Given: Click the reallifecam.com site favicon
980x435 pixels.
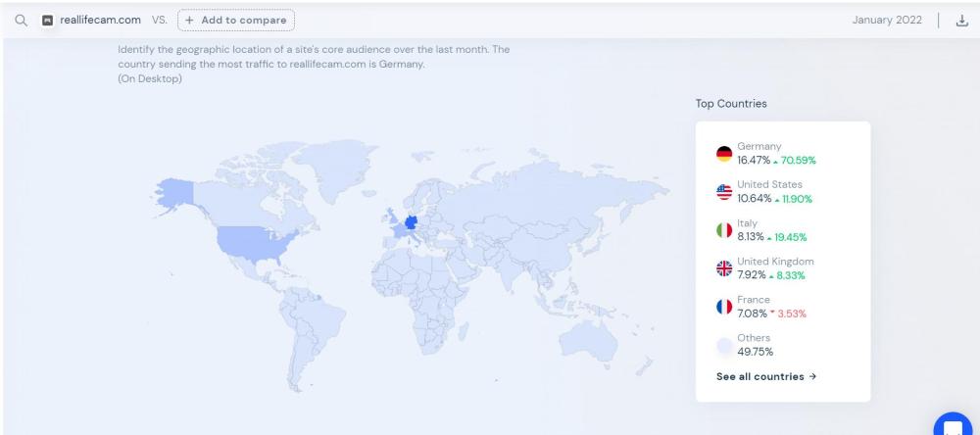Looking at the screenshot, I should tap(47, 20).
